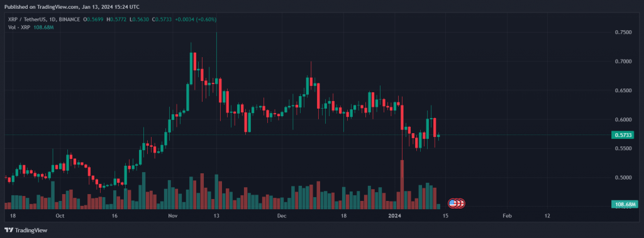Click the front US flag economic event icon
This screenshot has height=238, width=644.
coord(453,203)
